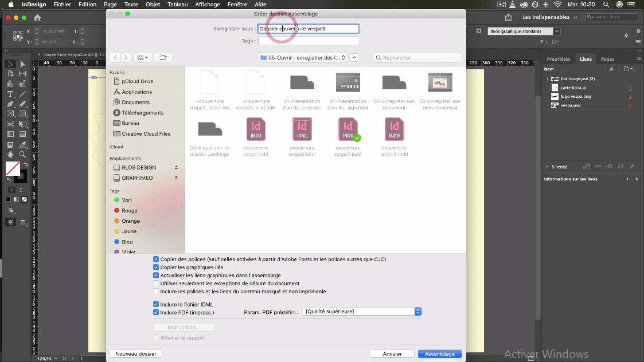Open the folder location dropdown 05-Ouvrir

coord(303,58)
